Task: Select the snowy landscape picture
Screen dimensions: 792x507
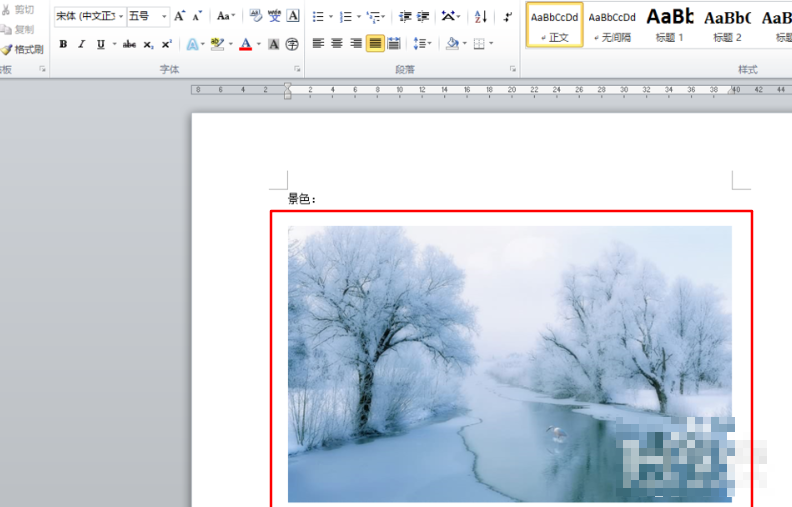Action: tap(510, 364)
